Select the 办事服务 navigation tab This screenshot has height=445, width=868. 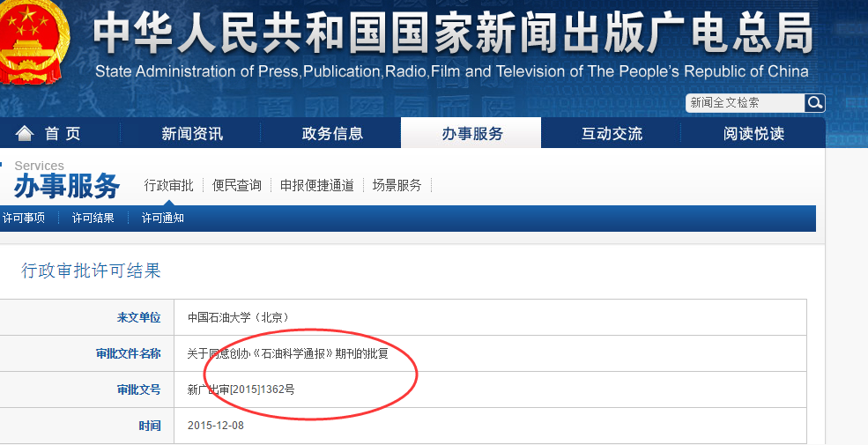pyautogui.click(x=472, y=133)
